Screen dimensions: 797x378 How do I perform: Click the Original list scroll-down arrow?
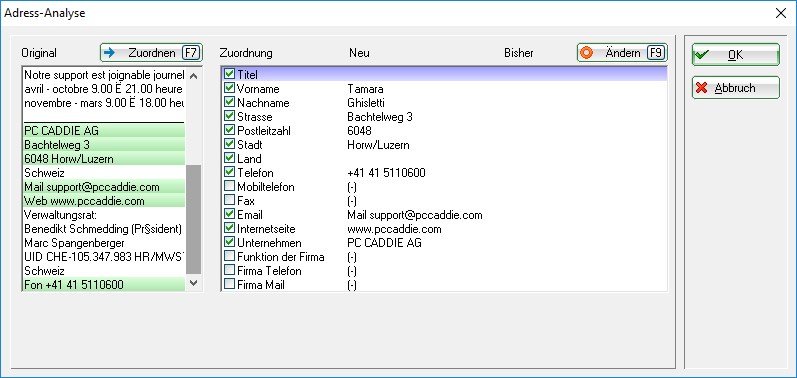click(193, 283)
